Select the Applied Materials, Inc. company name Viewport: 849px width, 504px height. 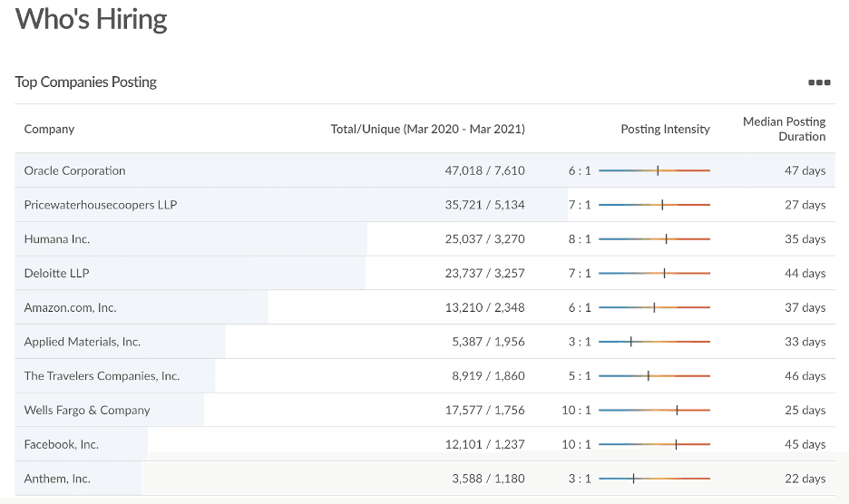[x=83, y=342]
